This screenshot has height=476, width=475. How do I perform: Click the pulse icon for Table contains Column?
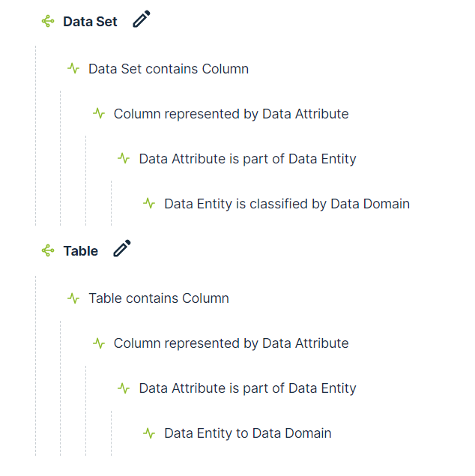(73, 298)
